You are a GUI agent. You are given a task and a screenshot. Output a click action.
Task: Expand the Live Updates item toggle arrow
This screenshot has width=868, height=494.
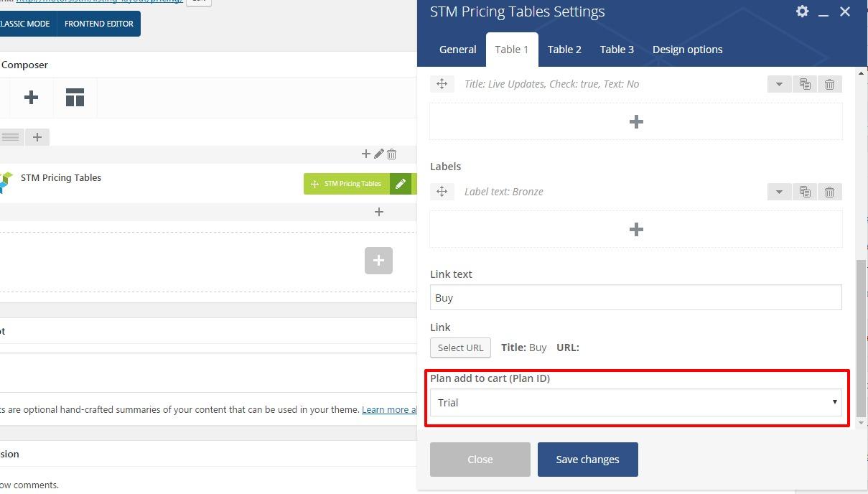pos(779,84)
